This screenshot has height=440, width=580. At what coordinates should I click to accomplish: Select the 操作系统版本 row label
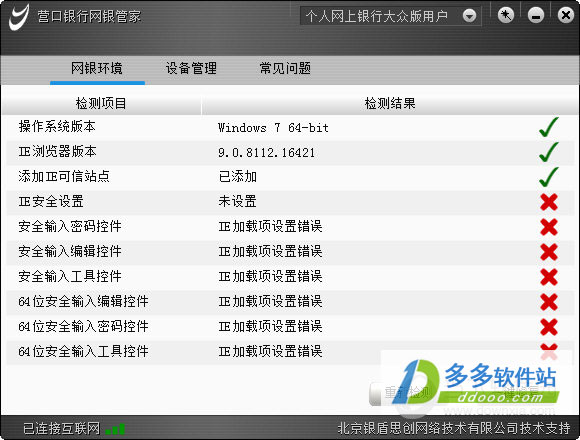[57, 127]
